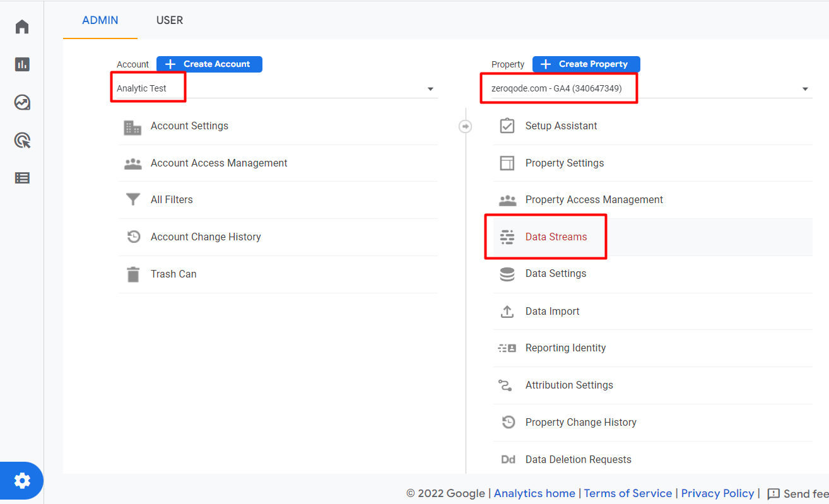Open the Privacy Policy link
The width and height of the screenshot is (829, 504).
(717, 493)
